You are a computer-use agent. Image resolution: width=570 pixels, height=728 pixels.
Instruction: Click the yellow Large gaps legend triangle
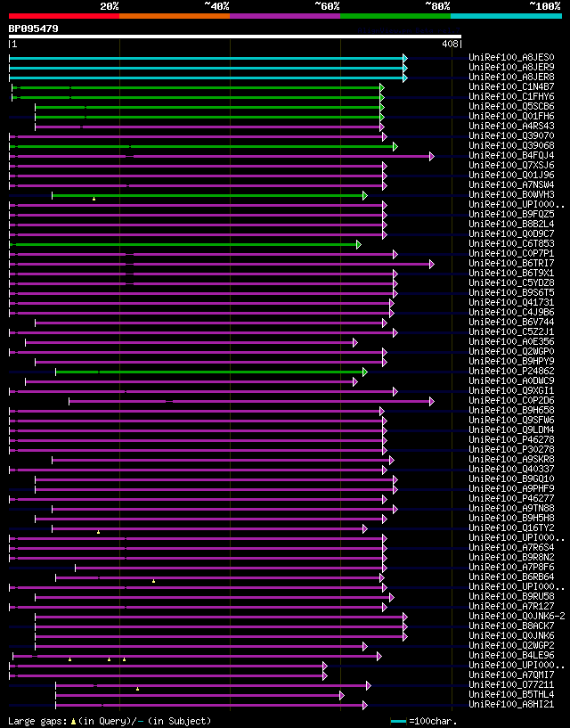73,722
